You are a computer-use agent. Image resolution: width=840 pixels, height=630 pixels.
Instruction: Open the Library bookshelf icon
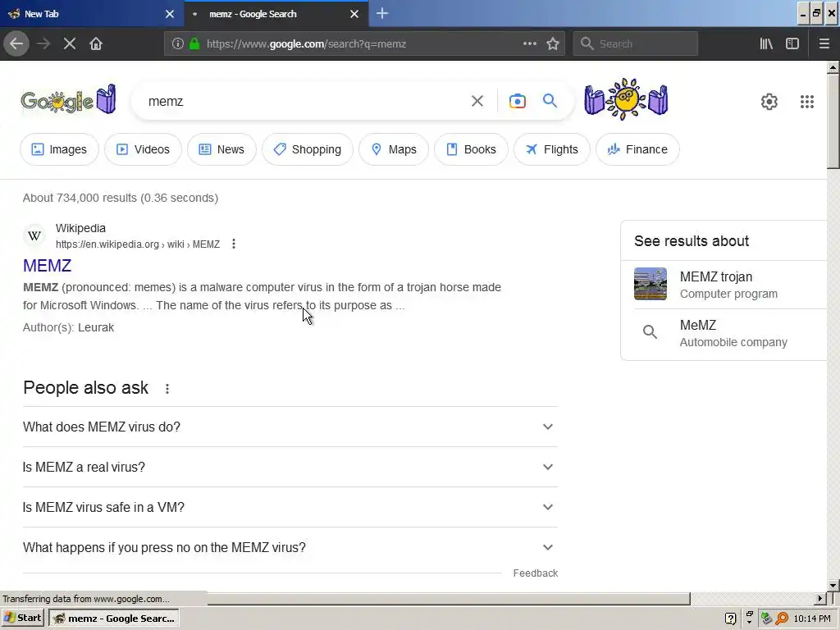coord(766,43)
